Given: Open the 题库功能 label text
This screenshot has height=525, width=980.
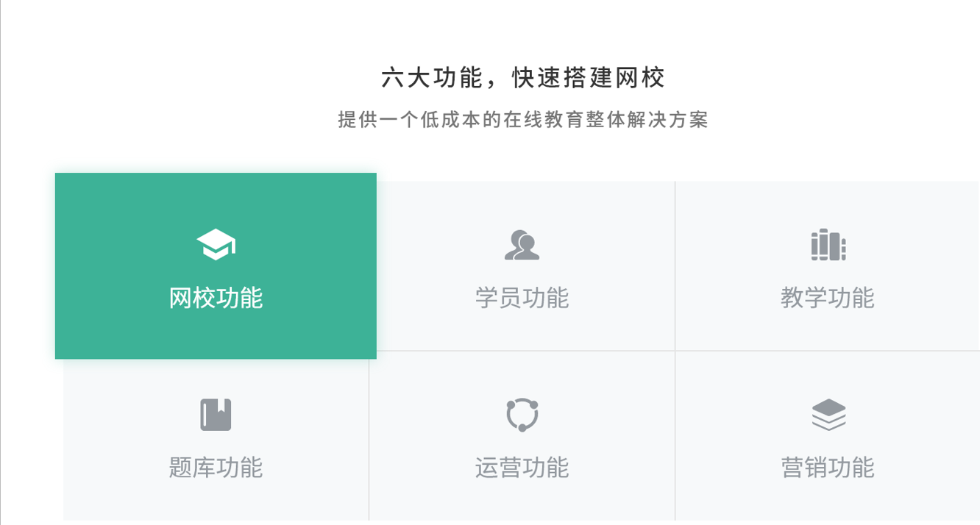Looking at the screenshot, I should tap(216, 468).
